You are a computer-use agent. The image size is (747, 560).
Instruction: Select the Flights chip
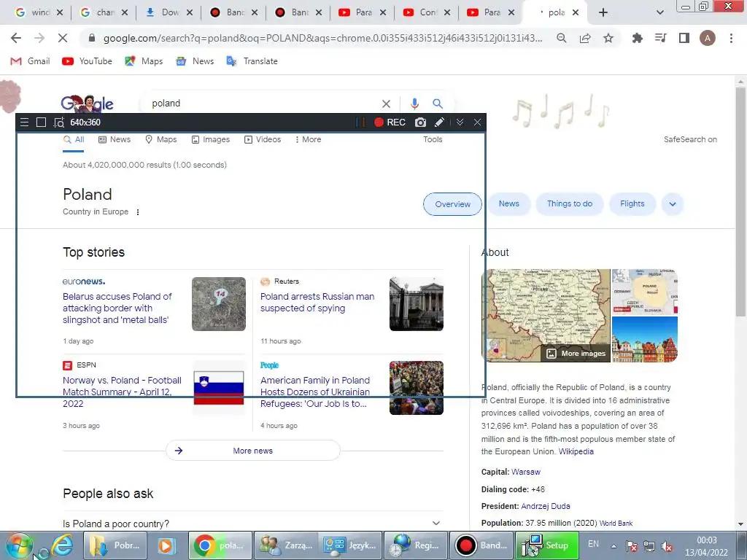click(x=632, y=204)
